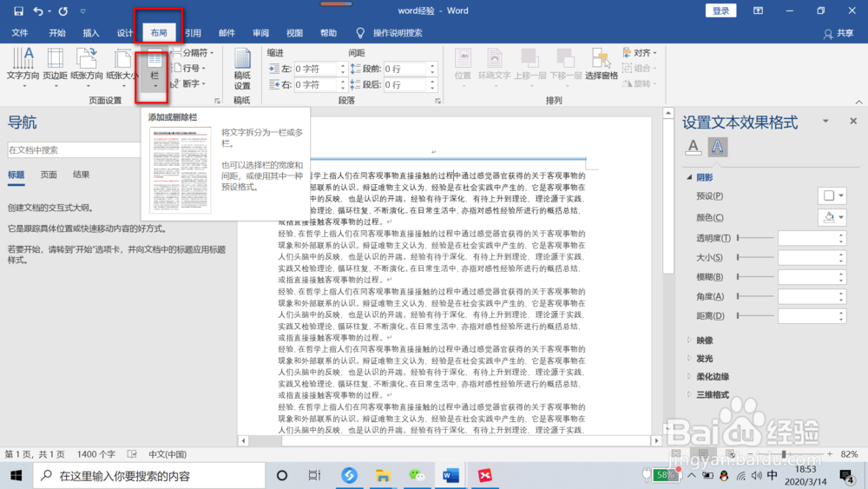
Task: Open the 断字 hyphenation dropdown
Action: click(x=188, y=83)
